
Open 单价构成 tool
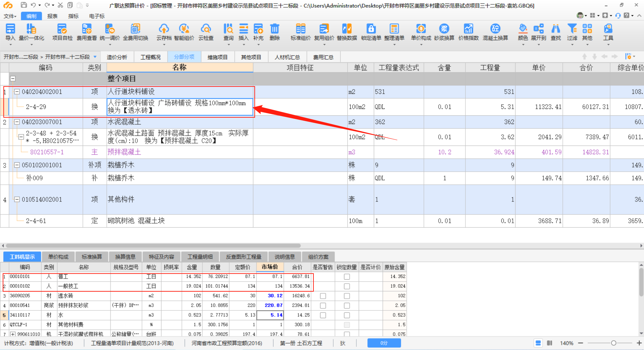(421, 32)
